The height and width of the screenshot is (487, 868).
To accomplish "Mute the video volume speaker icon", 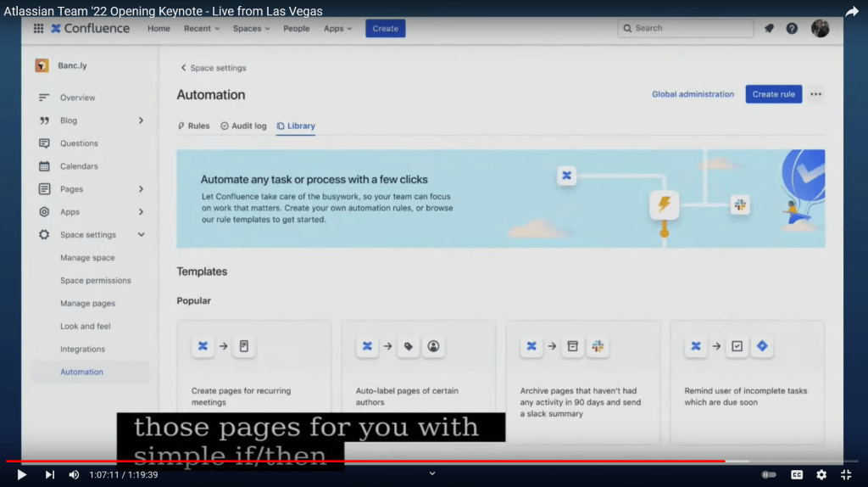I will point(74,475).
